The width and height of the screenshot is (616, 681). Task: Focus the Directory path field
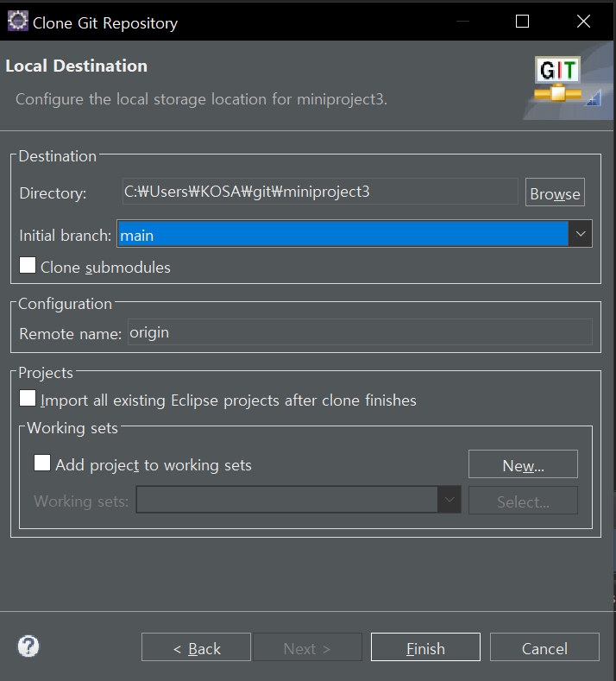click(320, 192)
